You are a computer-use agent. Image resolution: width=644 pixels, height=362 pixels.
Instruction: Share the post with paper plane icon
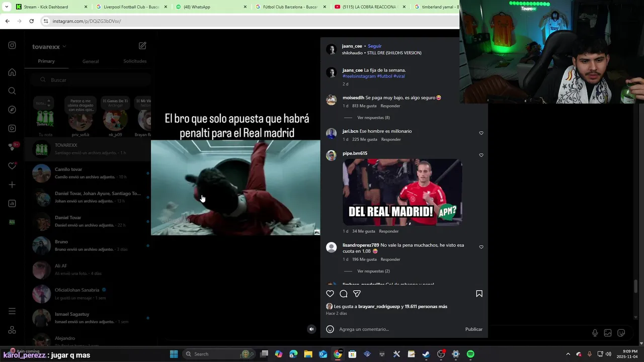[x=357, y=294]
